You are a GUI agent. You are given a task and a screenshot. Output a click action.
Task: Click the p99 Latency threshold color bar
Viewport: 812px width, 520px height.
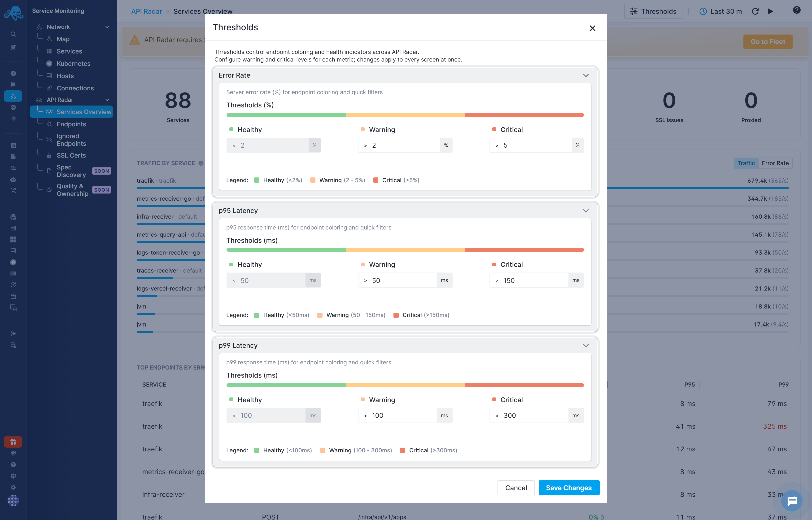pyautogui.click(x=405, y=385)
